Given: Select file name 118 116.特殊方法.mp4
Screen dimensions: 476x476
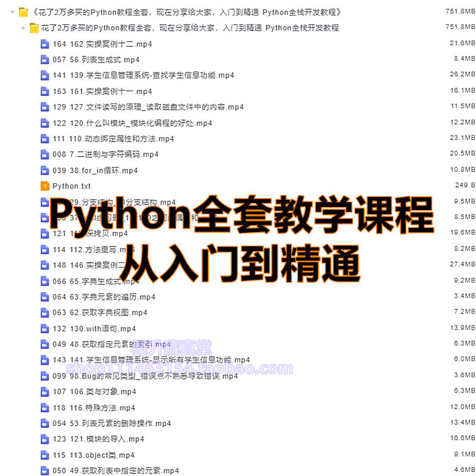Looking at the screenshot, I should pyautogui.click(x=94, y=408).
